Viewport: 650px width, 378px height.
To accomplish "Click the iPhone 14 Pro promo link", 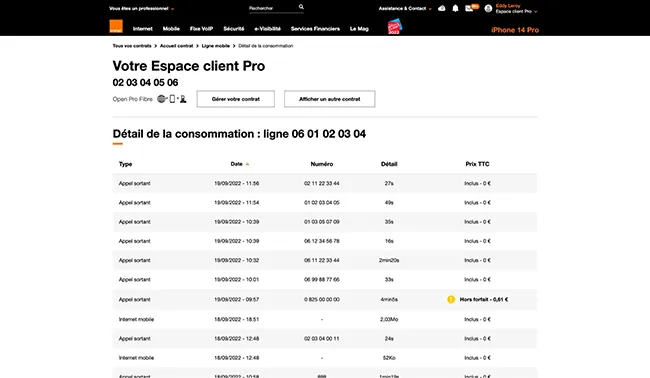I will coord(515,30).
